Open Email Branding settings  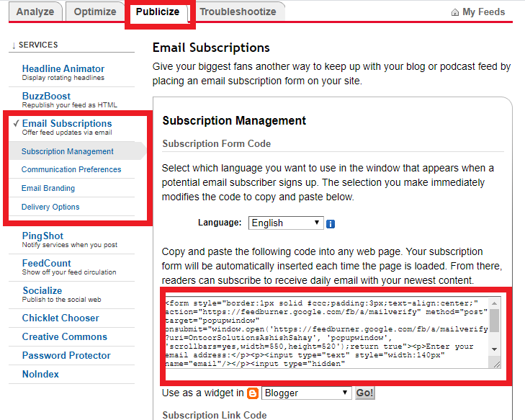tap(48, 188)
